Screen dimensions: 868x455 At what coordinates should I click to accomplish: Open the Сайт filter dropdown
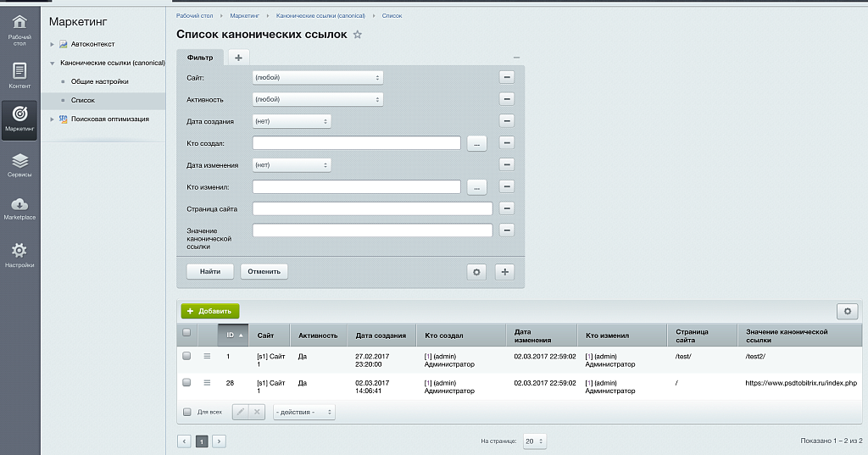[x=318, y=77]
